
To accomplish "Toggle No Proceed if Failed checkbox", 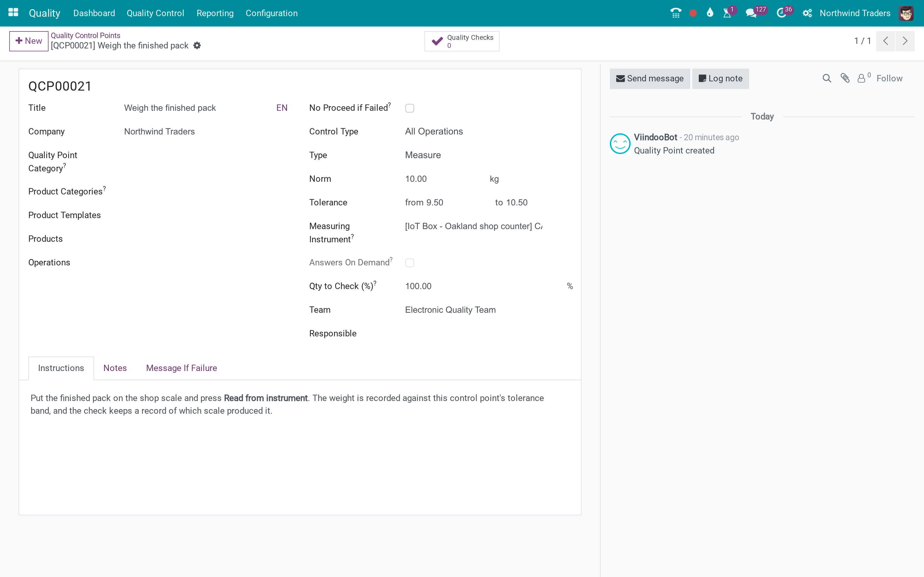I will pos(410,108).
